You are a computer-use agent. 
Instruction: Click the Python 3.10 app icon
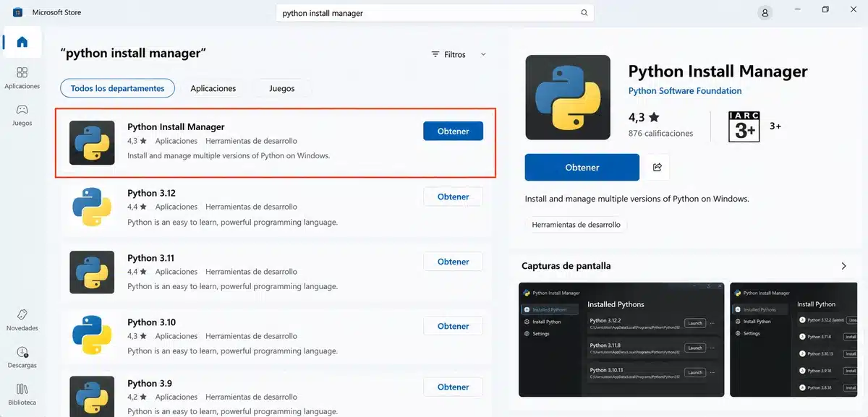point(92,337)
